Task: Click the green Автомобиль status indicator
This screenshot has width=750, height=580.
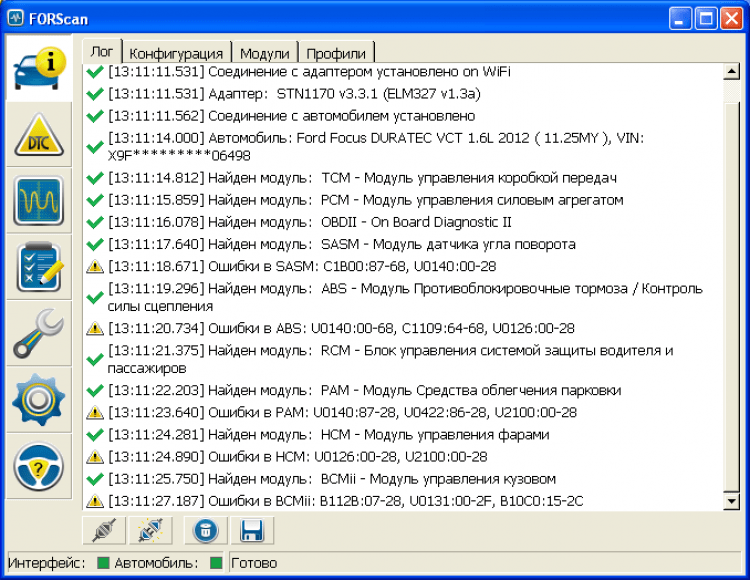Action: [x=216, y=563]
